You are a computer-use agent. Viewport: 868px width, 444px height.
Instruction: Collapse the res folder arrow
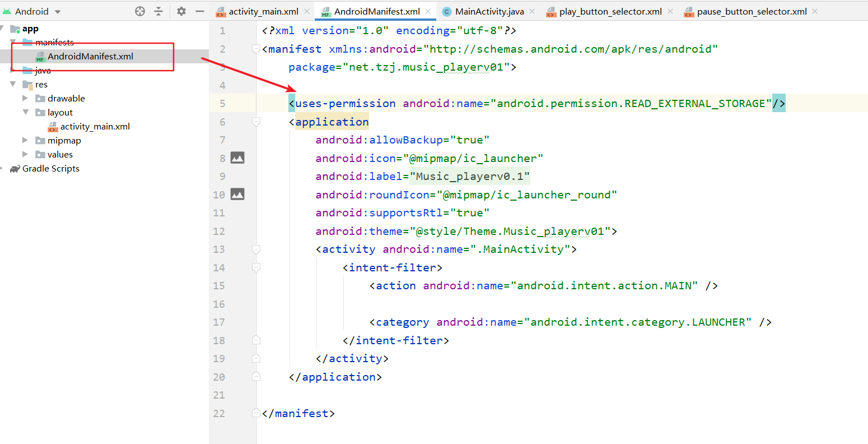tap(13, 84)
